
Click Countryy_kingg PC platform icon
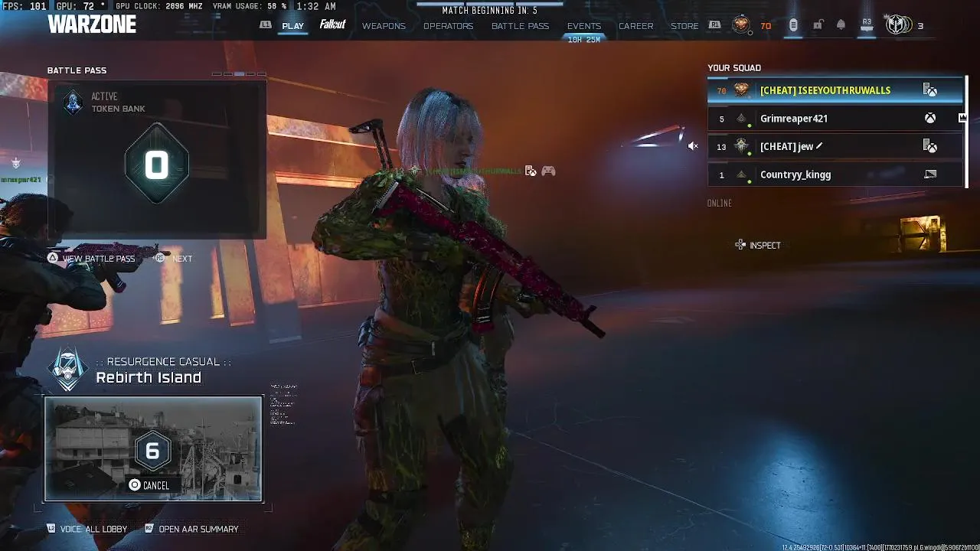pos(930,174)
